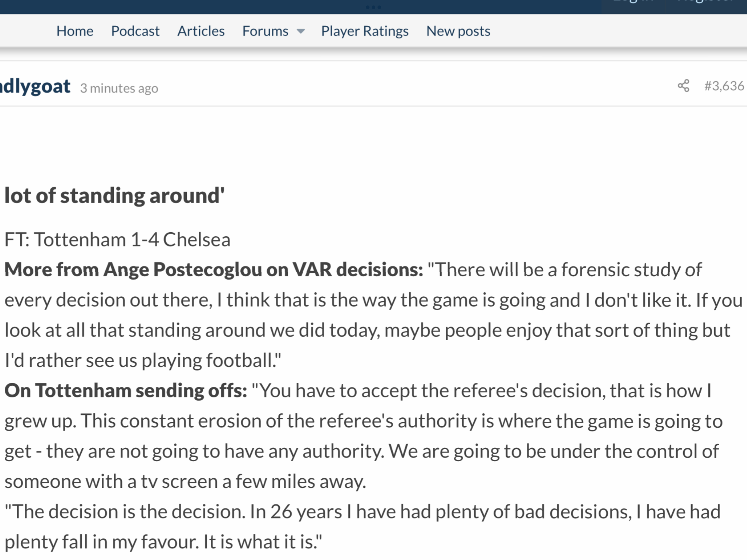
Task: Share post #3,636 via share icon
Action: 684,86
